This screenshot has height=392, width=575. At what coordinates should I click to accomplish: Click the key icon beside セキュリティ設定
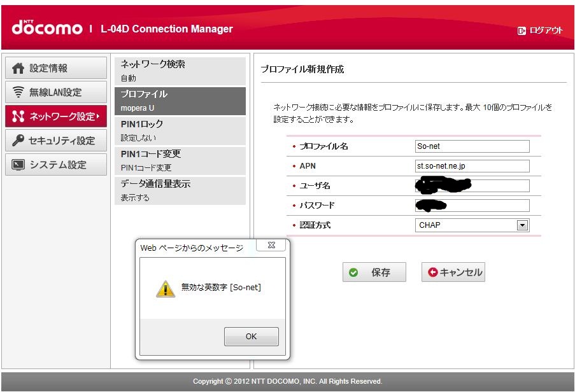pyautogui.click(x=18, y=140)
